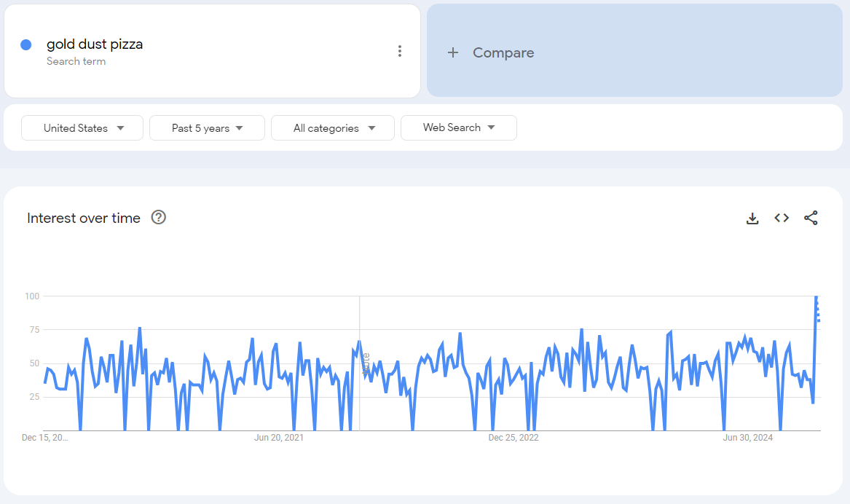This screenshot has width=850, height=504.
Task: Click the Jun 30, 2024 axis label
Action: click(747, 437)
